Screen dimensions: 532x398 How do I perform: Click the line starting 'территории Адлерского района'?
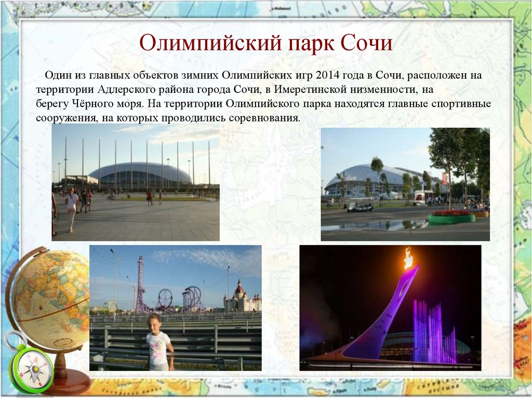pos(235,89)
